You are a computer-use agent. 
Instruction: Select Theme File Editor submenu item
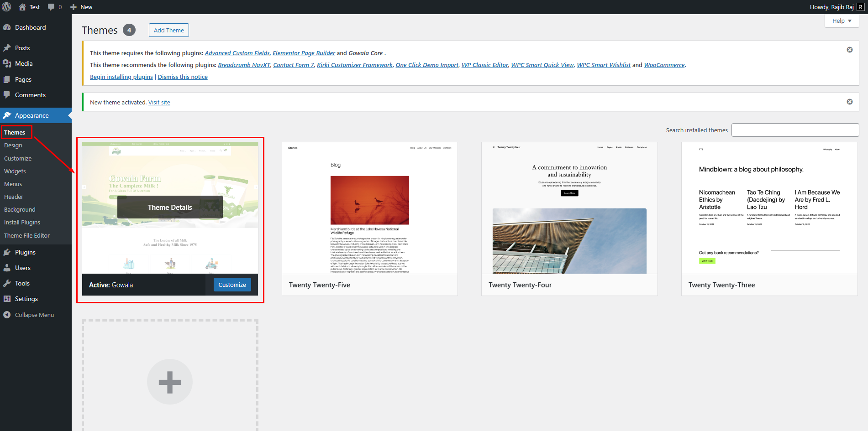(27, 235)
